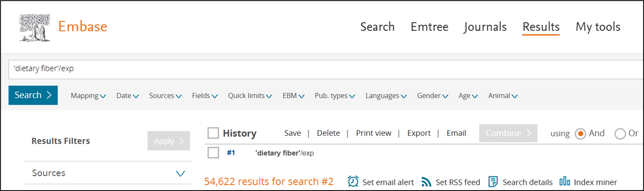Image resolution: width=644 pixels, height=191 pixels.
Task: Click the Export link in History
Action: pos(419,133)
